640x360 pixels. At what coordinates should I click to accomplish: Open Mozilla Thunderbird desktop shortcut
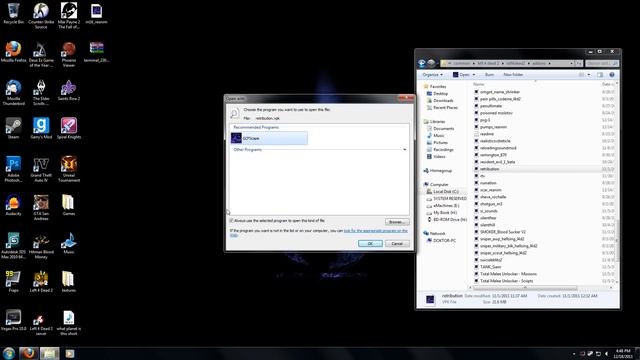[x=13, y=92]
